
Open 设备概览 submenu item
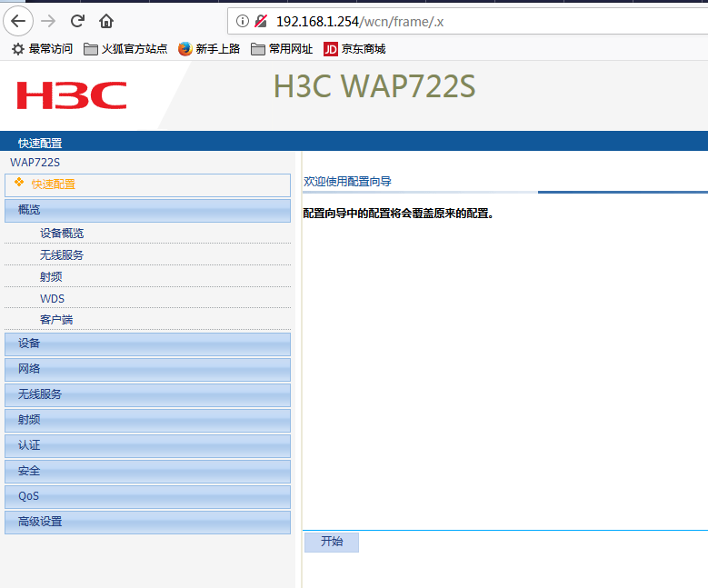[x=62, y=234]
